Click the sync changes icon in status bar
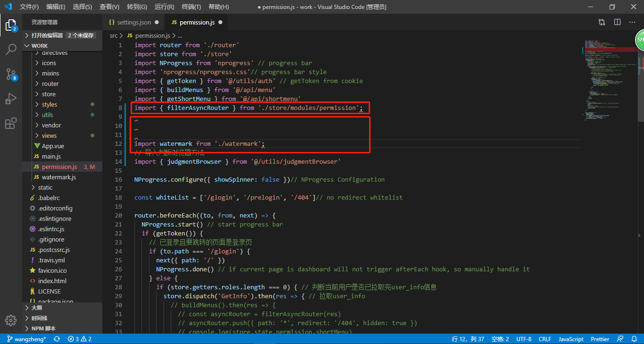644x344 pixels. (x=57, y=339)
